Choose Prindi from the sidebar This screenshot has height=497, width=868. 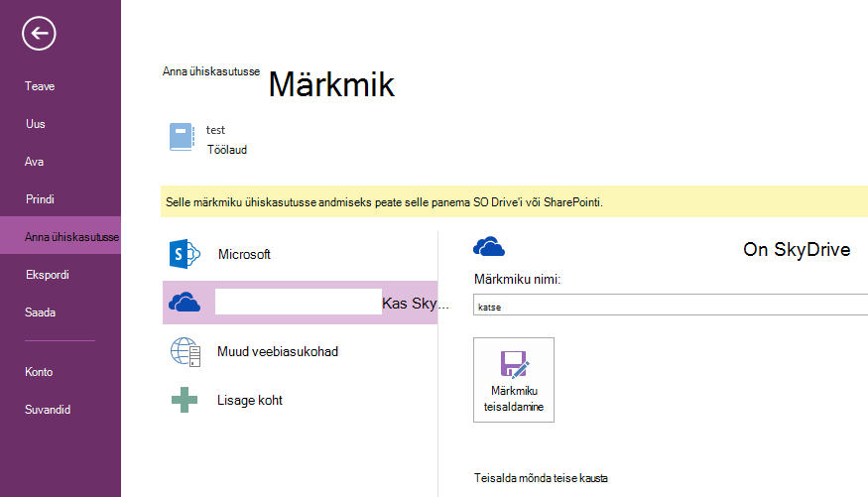tap(40, 199)
